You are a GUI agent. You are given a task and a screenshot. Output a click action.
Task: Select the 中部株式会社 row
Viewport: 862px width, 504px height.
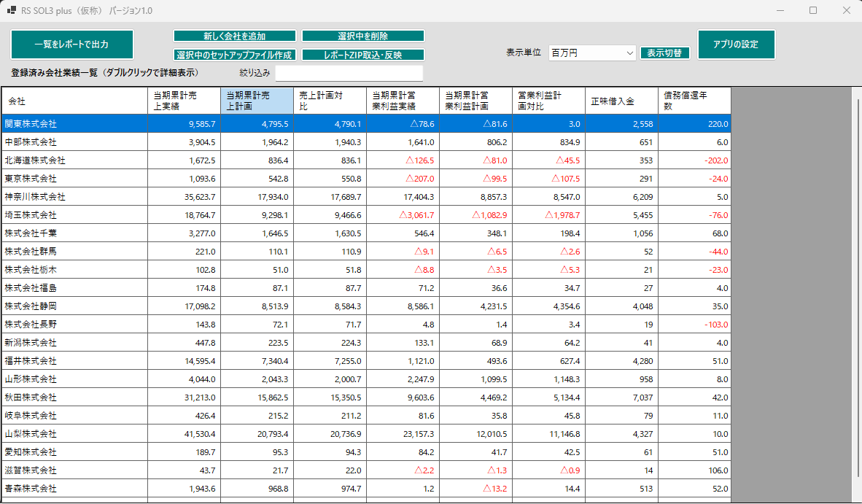point(74,142)
